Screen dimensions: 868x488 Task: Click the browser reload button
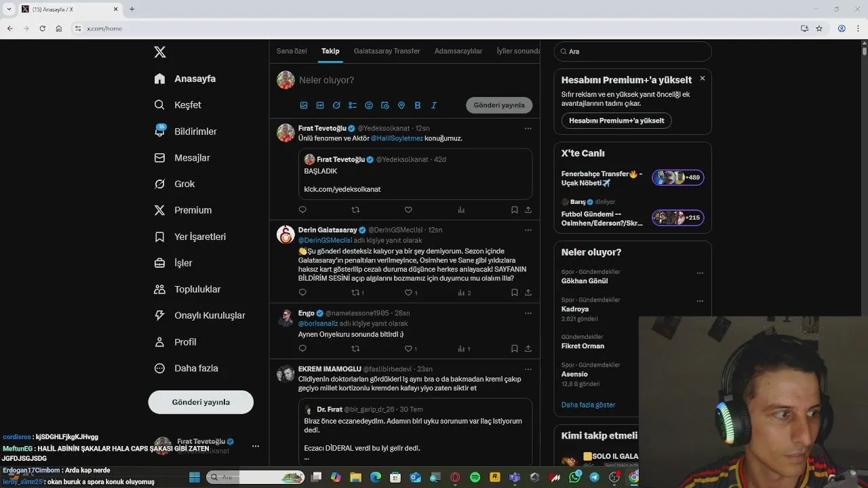pyautogui.click(x=42, y=28)
